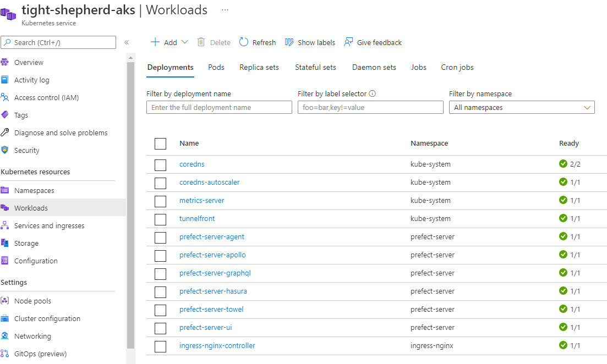The width and height of the screenshot is (607, 364).
Task: Click the Name column header
Action: [x=189, y=143]
